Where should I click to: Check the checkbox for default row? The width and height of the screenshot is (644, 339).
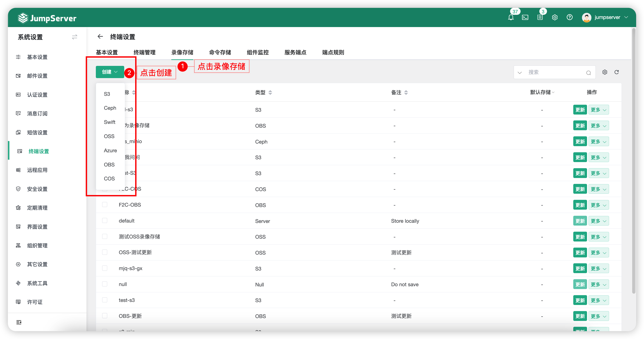click(x=105, y=220)
